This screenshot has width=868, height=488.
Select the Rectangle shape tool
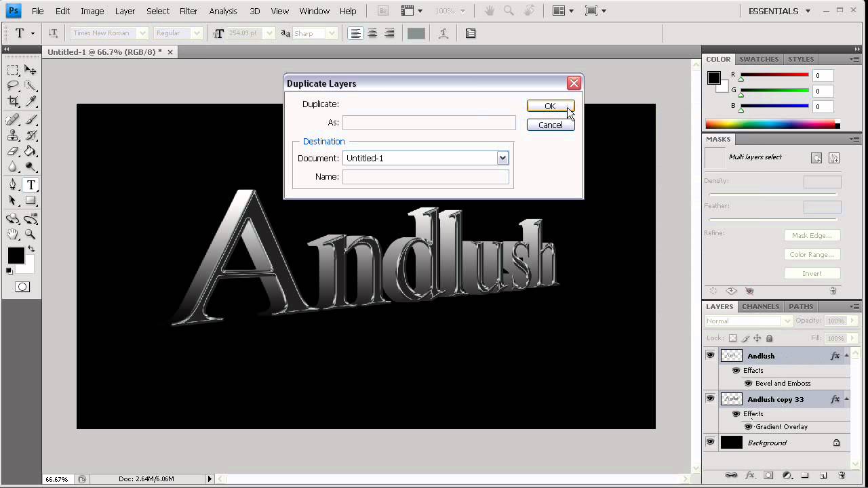click(x=31, y=201)
